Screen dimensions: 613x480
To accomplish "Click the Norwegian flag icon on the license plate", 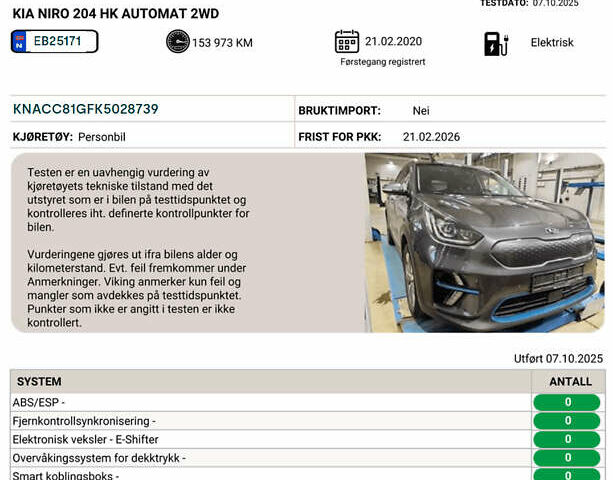I will [x=19, y=42].
